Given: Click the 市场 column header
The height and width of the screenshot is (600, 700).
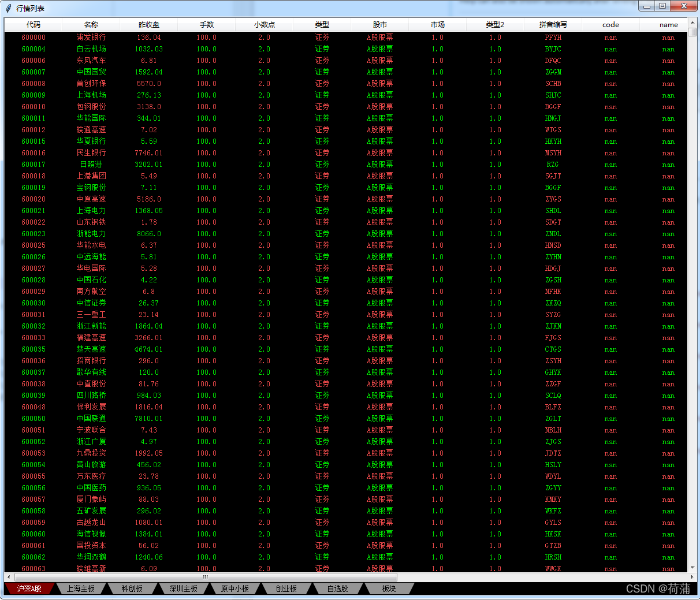Looking at the screenshot, I should click(x=438, y=25).
